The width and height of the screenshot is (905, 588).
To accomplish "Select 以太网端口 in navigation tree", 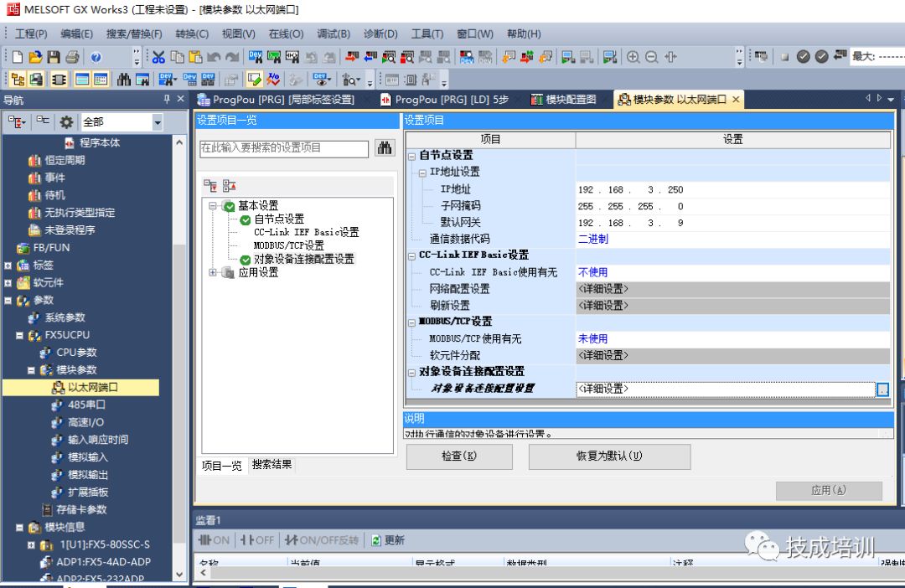I will coord(85,387).
